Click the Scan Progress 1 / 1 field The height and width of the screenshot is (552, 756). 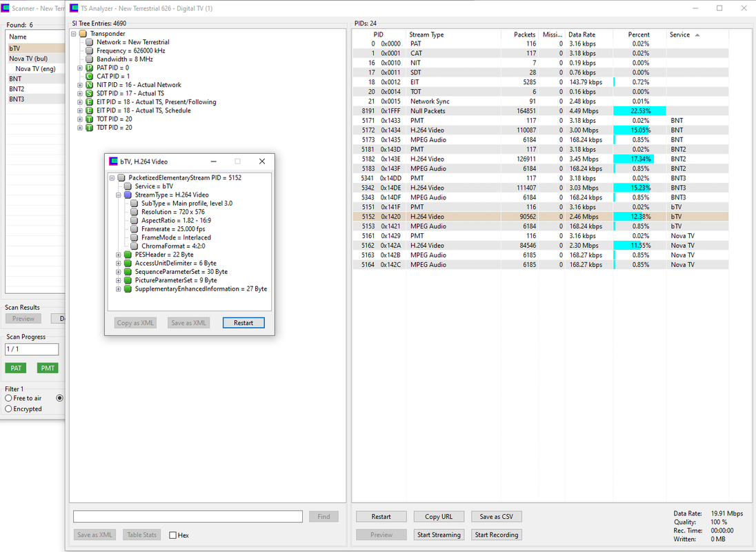32,349
